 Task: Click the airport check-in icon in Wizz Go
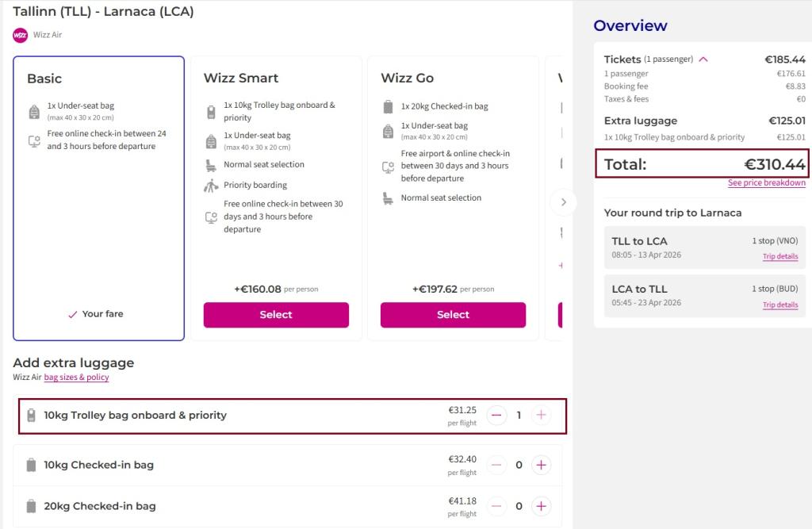pyautogui.click(x=388, y=167)
